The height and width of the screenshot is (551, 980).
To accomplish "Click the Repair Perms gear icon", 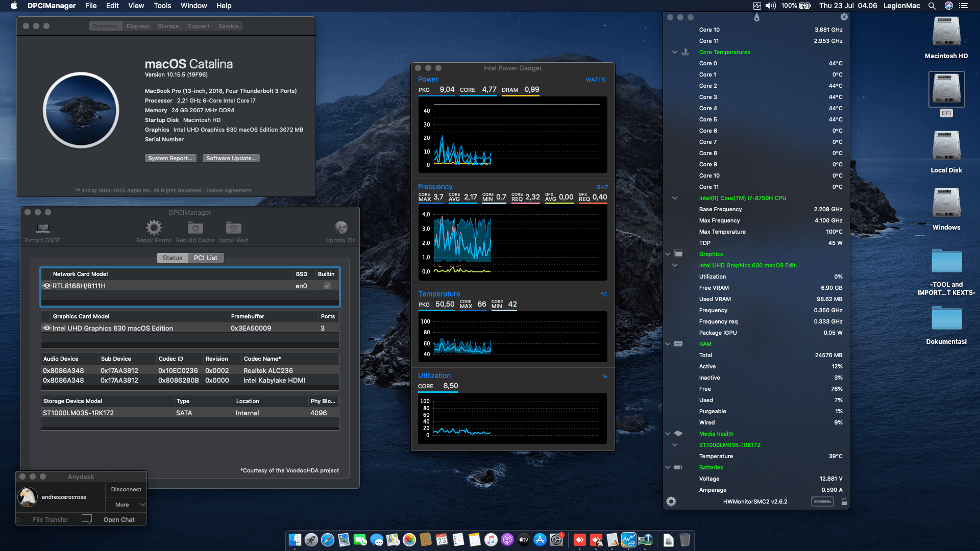I will click(154, 228).
